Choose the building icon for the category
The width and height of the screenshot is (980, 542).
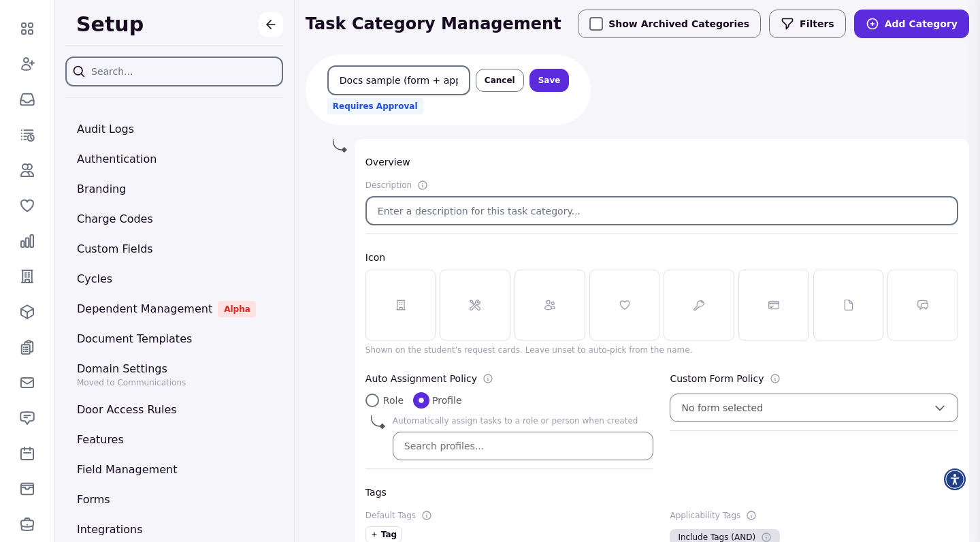coord(400,305)
